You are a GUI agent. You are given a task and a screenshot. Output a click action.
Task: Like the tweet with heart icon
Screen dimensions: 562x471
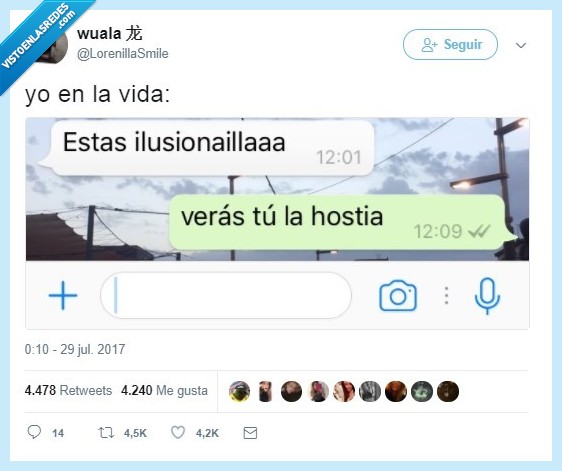pyautogui.click(x=178, y=432)
